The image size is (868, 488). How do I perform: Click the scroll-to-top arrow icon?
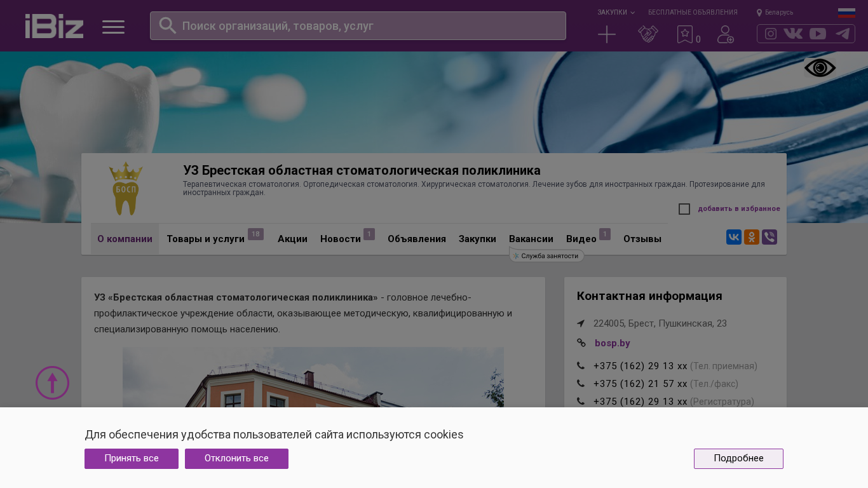click(52, 383)
